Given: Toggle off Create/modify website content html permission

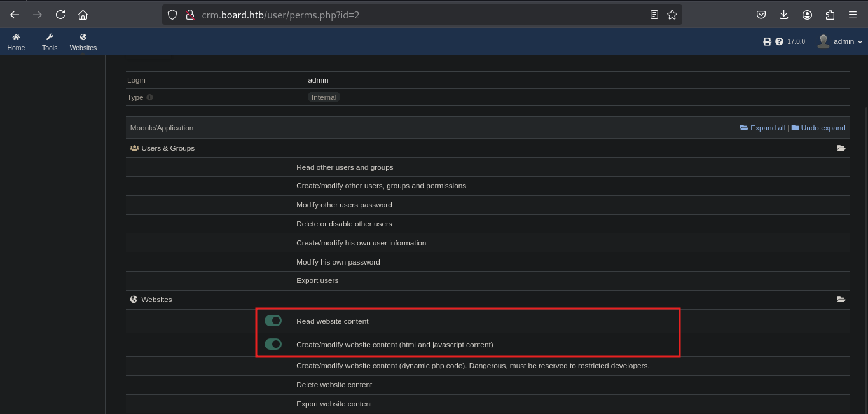Looking at the screenshot, I should click(x=273, y=344).
